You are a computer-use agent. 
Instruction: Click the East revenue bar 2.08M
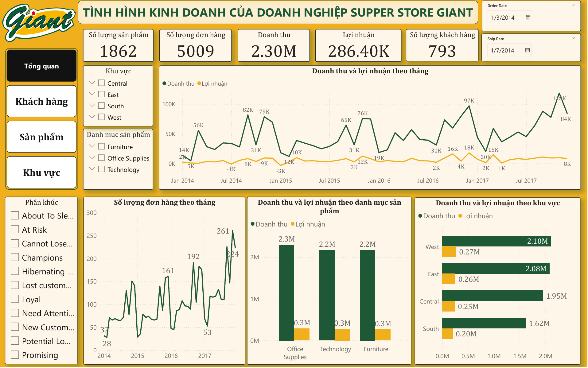coord(496,269)
